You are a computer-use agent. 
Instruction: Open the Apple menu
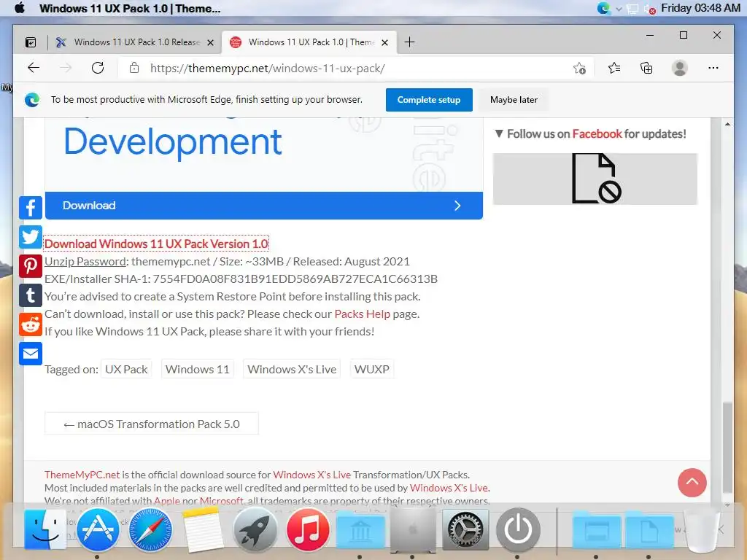pyautogui.click(x=20, y=8)
